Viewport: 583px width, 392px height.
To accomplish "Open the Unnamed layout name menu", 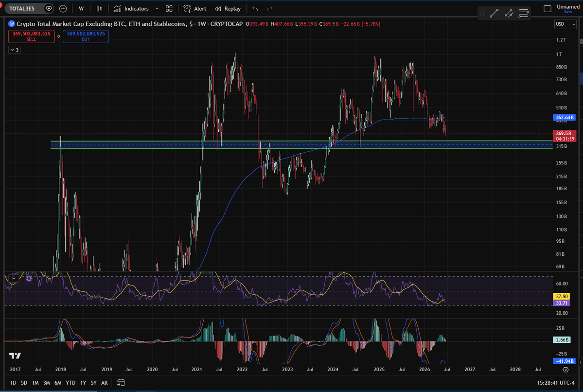I will pyautogui.click(x=568, y=7).
